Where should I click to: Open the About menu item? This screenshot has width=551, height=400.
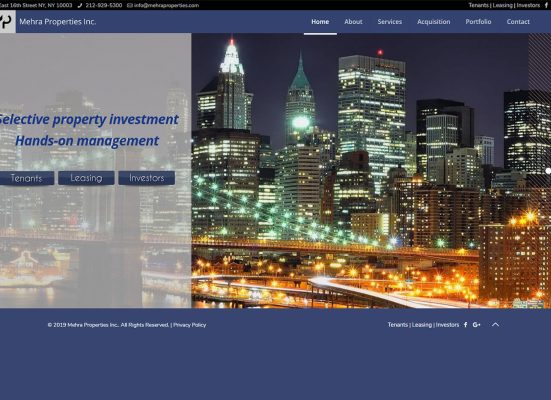353,22
